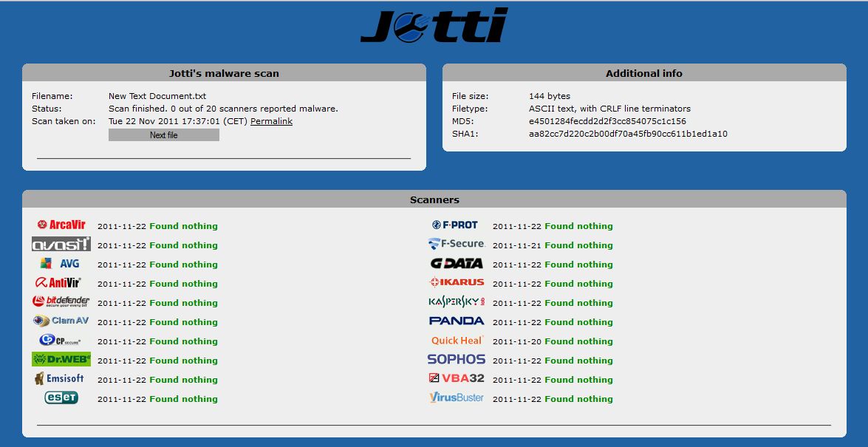The height and width of the screenshot is (447, 868).
Task: Click the Quick Heal date 2011-11-20
Action: [x=517, y=341]
